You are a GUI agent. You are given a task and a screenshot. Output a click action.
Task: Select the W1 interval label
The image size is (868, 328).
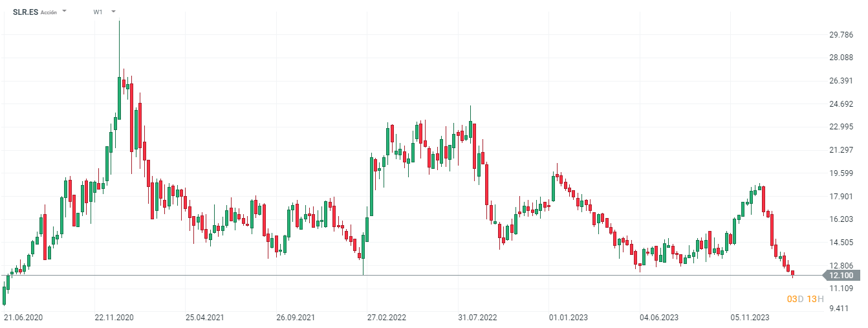[98, 12]
